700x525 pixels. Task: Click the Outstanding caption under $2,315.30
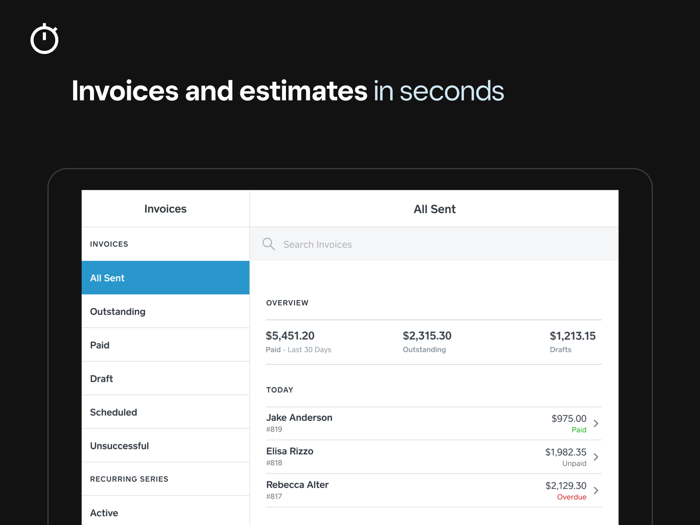pyautogui.click(x=424, y=350)
